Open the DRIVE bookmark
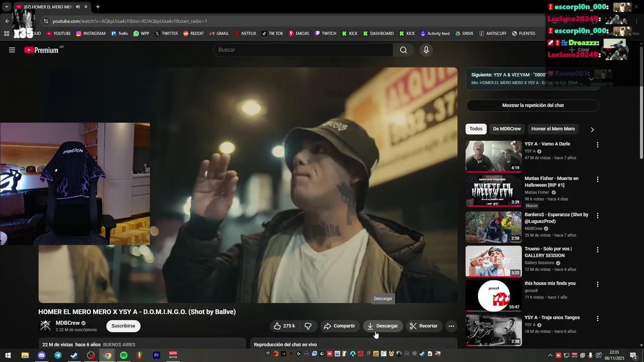 click(464, 34)
